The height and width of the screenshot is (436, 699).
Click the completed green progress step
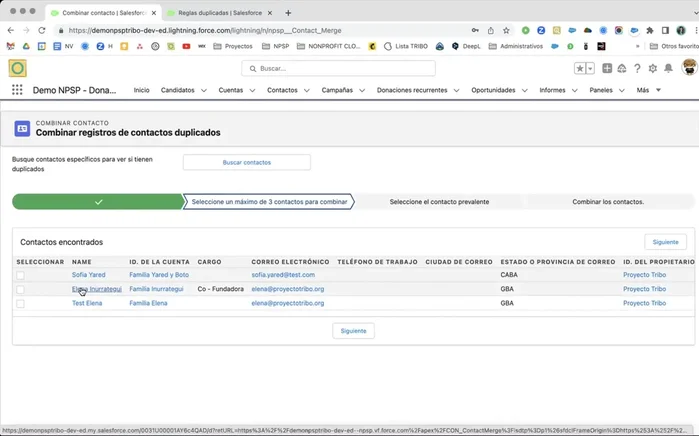coord(98,202)
